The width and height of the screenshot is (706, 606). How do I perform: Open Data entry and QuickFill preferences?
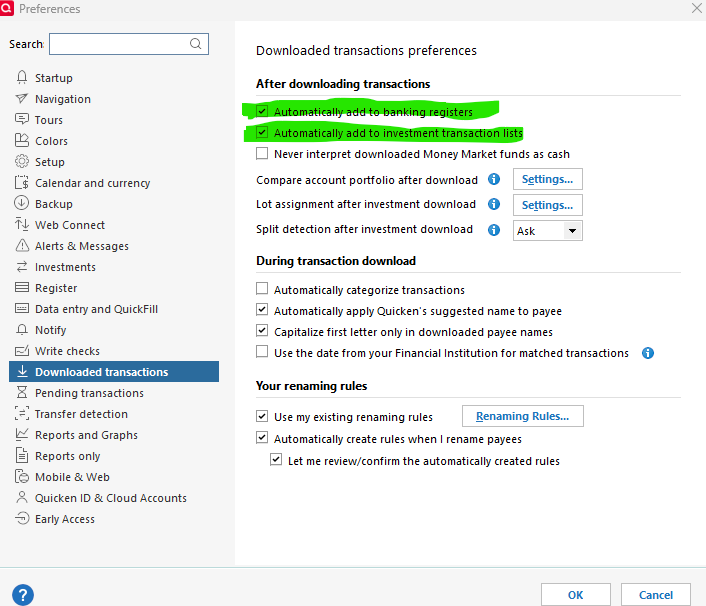tap(96, 309)
